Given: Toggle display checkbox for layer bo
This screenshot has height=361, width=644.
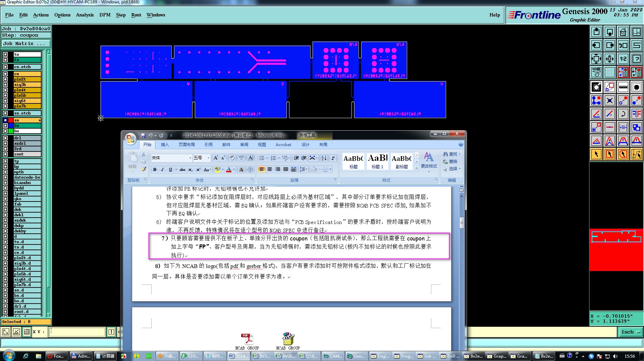Looking at the screenshot, I should pyautogui.click(x=5, y=131).
